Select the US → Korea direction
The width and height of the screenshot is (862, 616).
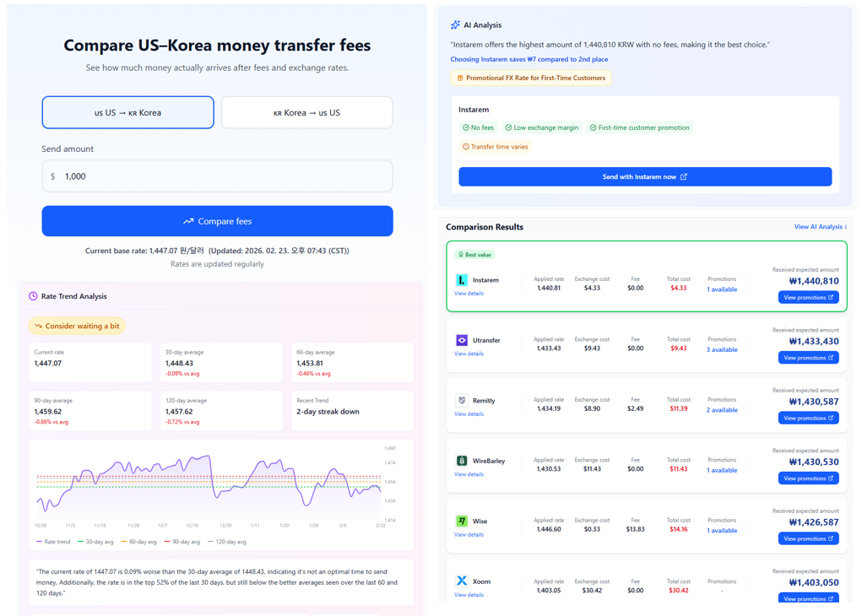pos(127,112)
